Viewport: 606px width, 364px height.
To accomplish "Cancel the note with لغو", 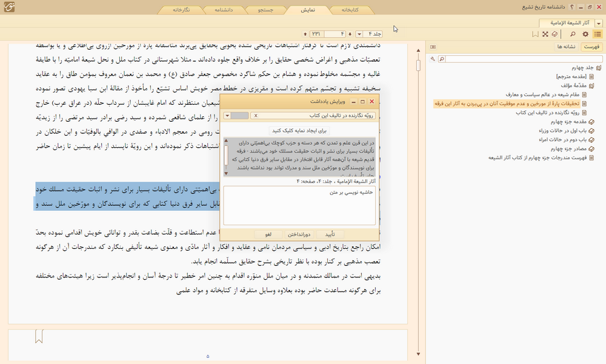I will (x=268, y=234).
